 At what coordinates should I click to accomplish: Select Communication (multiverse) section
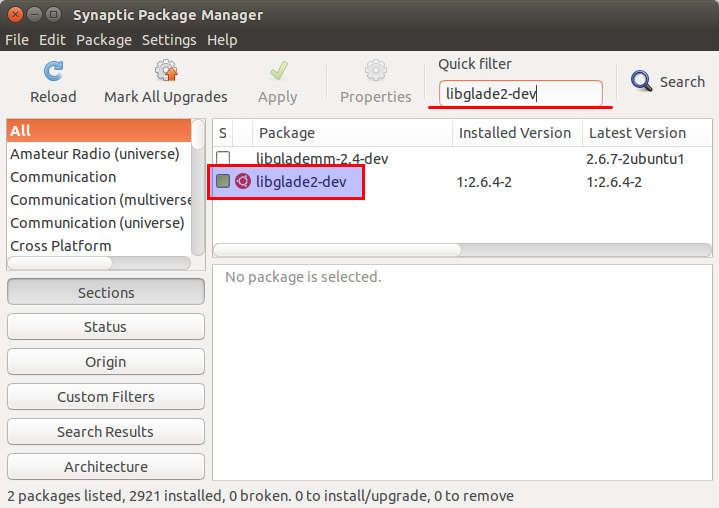[99, 200]
